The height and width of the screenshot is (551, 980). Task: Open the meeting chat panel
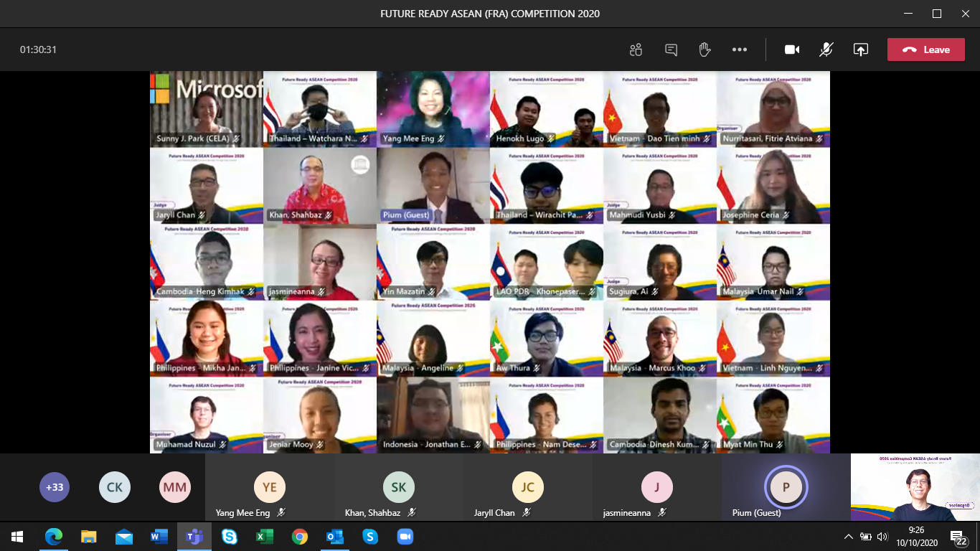(671, 50)
